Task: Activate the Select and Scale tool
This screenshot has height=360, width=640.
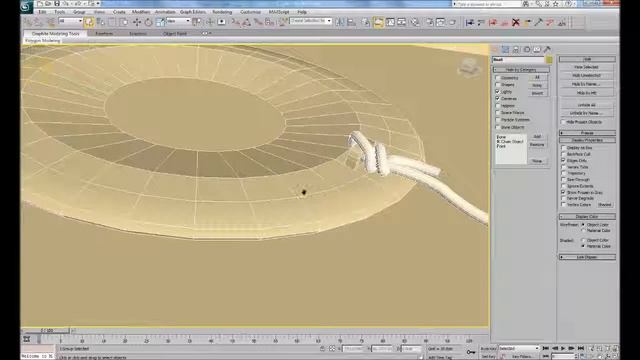Action: pyautogui.click(x=160, y=22)
